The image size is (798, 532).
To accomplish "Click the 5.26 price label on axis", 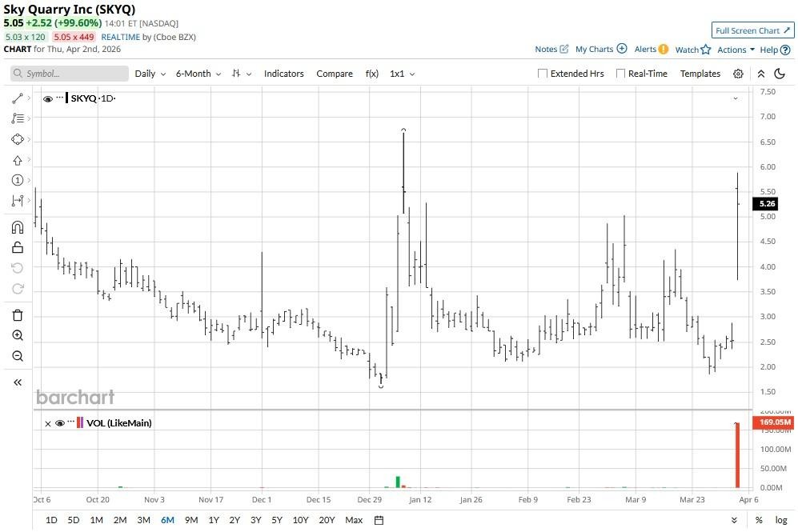I will [765, 204].
